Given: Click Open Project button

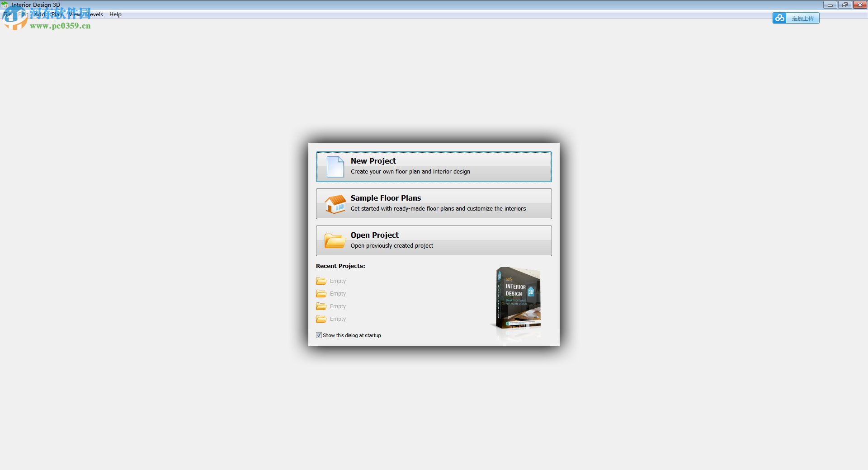Looking at the screenshot, I should pyautogui.click(x=434, y=241).
